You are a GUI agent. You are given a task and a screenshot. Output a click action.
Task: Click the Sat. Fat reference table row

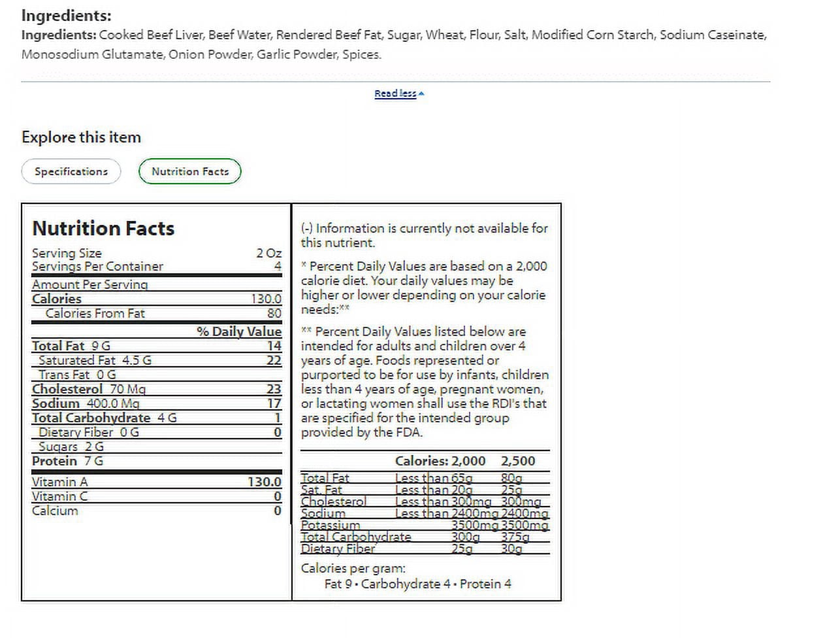(425, 490)
